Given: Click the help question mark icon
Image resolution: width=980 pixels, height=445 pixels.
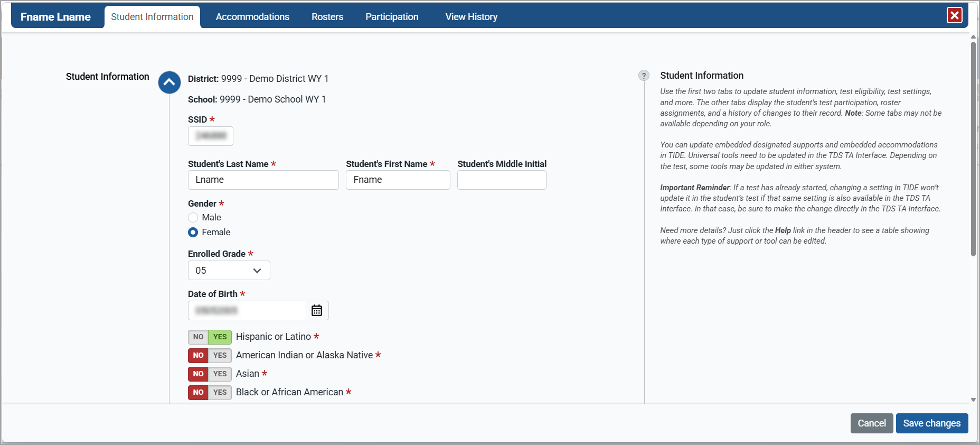Looking at the screenshot, I should [x=644, y=76].
